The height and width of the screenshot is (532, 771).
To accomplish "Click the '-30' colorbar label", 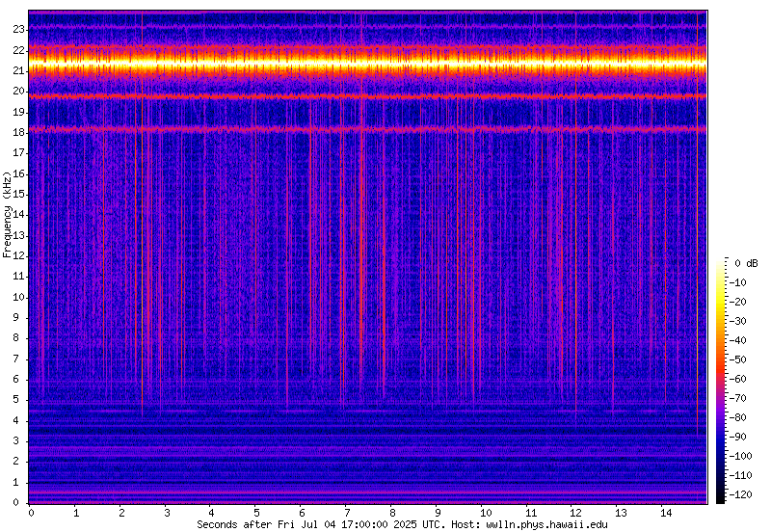I will [737, 321].
